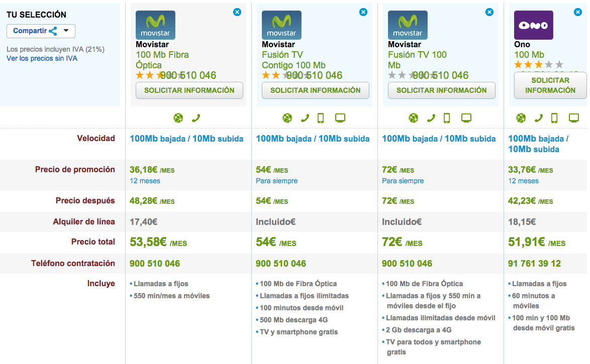Viewport: 590px width, 364px height.
Task: Click 'Llamadas ilimitadas desde móvil' feature
Action: pos(440,318)
